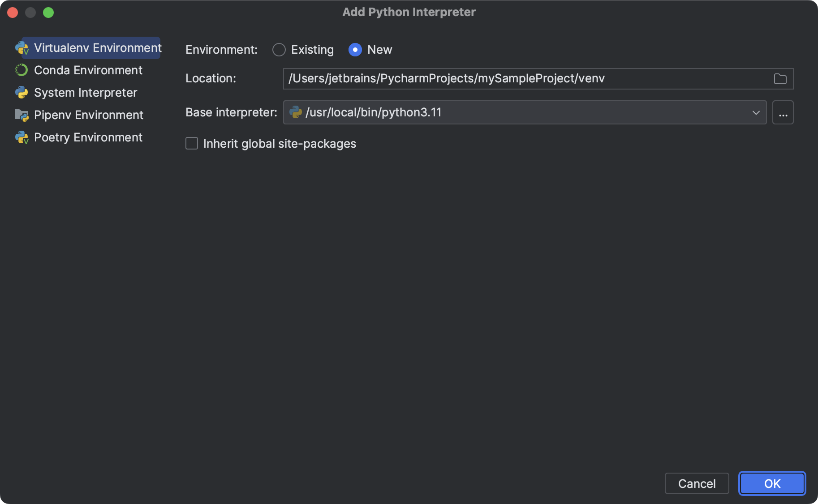818x504 pixels.
Task: Click the Poetry Environment icon
Action: (x=21, y=137)
